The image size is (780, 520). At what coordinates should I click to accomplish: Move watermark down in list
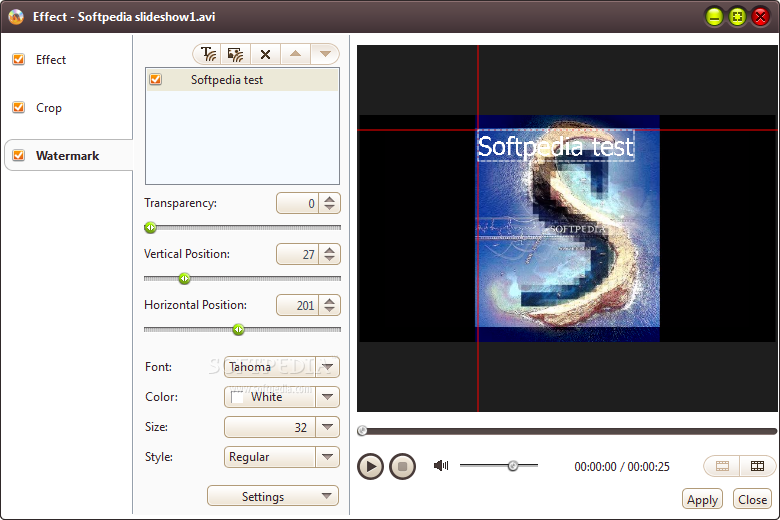click(x=325, y=54)
